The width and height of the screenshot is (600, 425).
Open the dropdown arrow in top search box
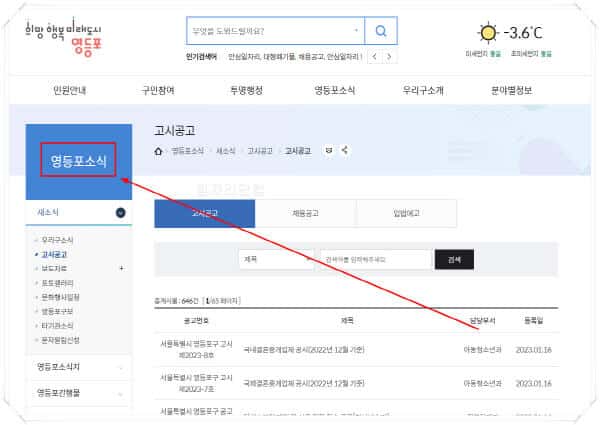click(356, 31)
